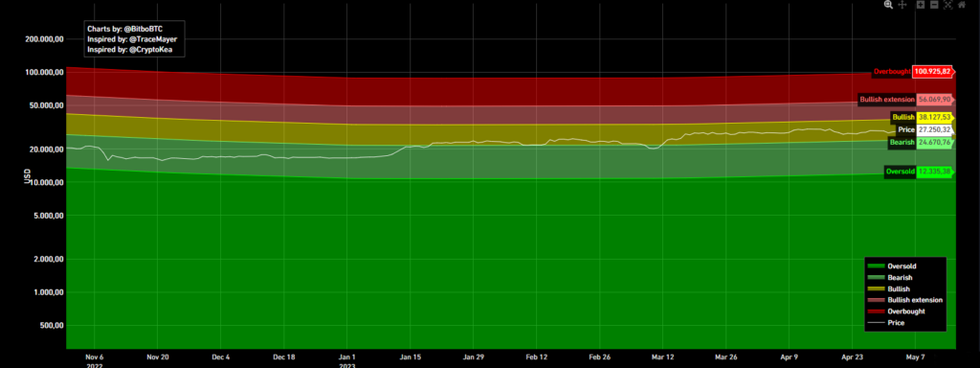The width and height of the screenshot is (980, 368).
Task: Click the Autoscale icon
Action: point(948,5)
